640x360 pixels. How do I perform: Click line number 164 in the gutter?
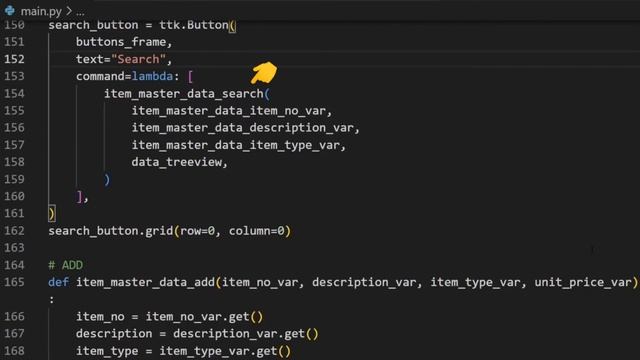(14, 265)
